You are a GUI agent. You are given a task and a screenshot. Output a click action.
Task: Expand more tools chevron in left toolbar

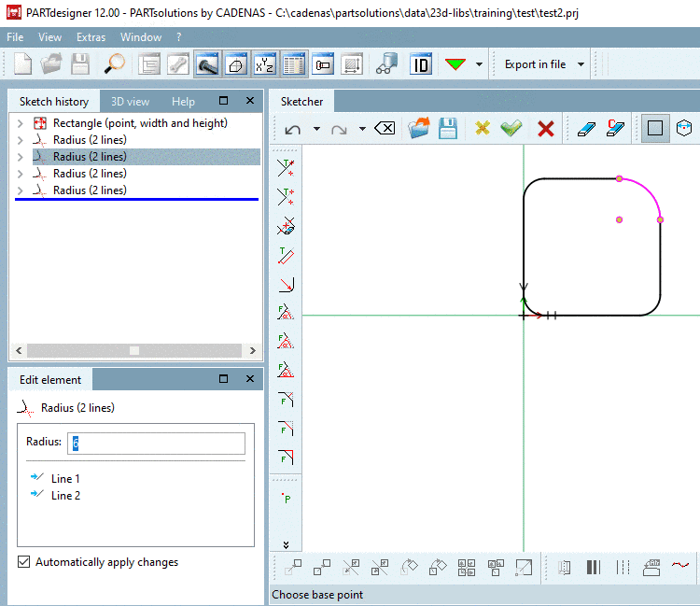(x=287, y=544)
